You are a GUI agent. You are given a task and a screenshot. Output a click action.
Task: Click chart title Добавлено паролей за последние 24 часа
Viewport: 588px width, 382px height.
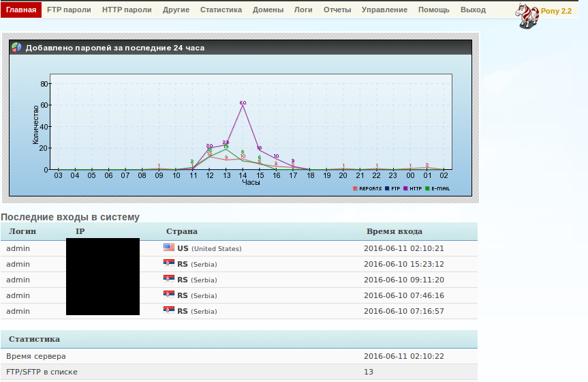(115, 48)
